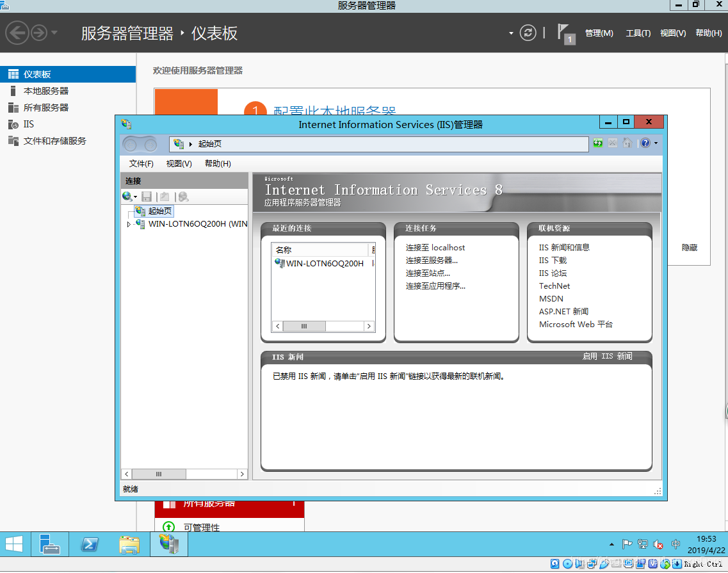
Task: Click the IIS home icon
Action: click(627, 143)
